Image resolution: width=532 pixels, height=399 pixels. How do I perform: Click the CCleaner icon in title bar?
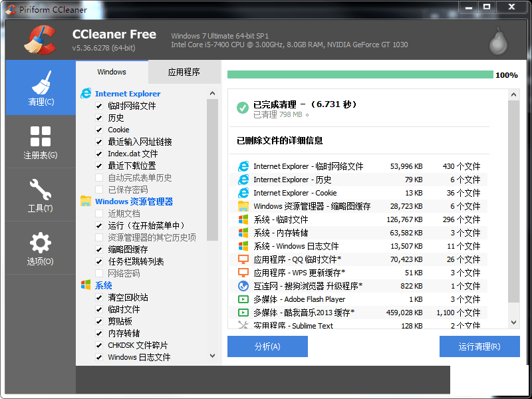11,9
